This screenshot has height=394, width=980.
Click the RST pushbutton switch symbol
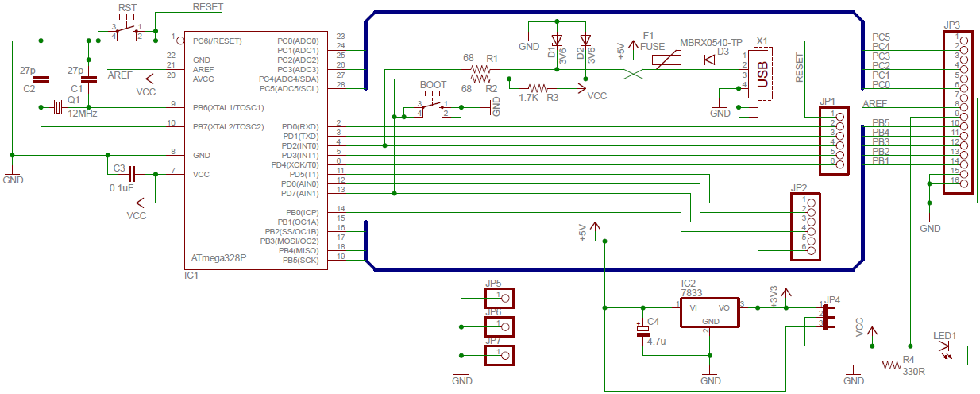(127, 30)
